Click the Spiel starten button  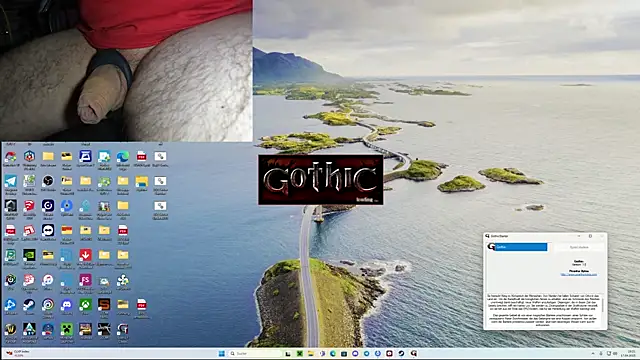coord(579,247)
